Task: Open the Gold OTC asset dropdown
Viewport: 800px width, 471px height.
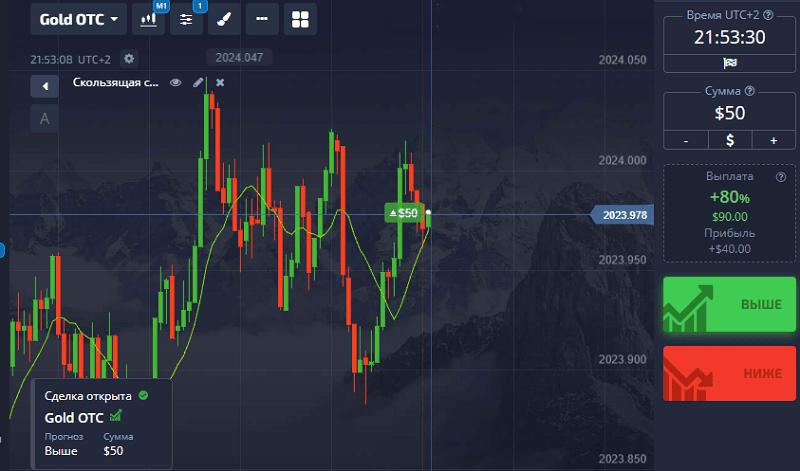Action: point(79,19)
